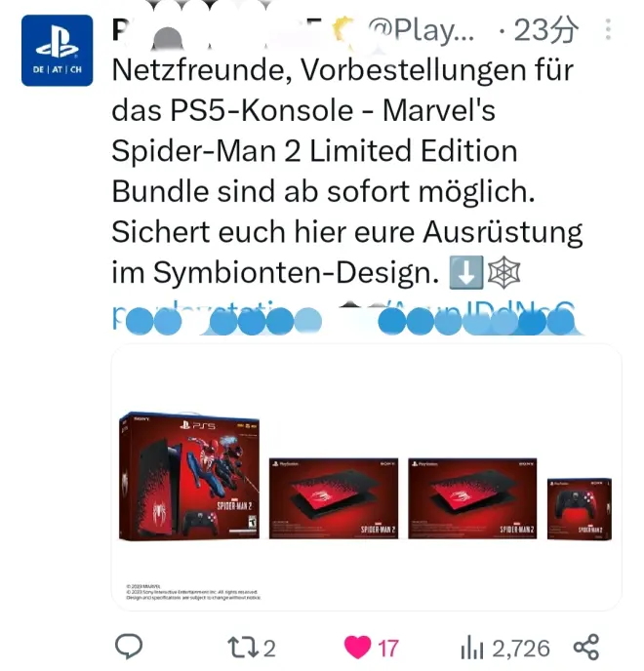Screen dimensions: 644x671
Task: Click the view count 2,726
Action: (521, 649)
